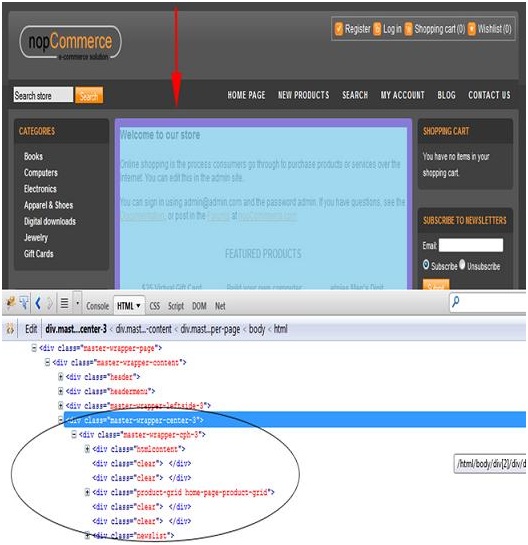The width and height of the screenshot is (528, 545).
Task: Go back with Firebug's blue left arrow
Action: coord(38,303)
